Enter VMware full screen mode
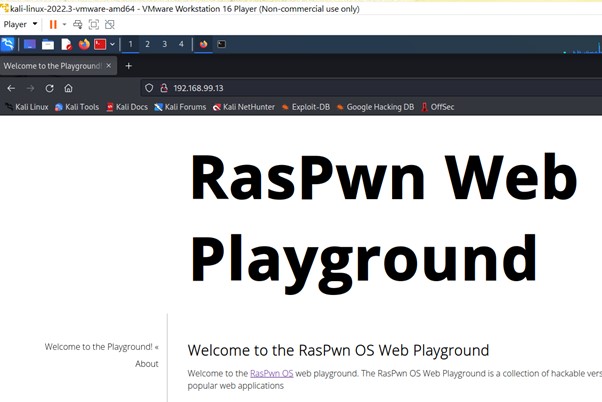The image size is (602, 402). [x=94, y=25]
